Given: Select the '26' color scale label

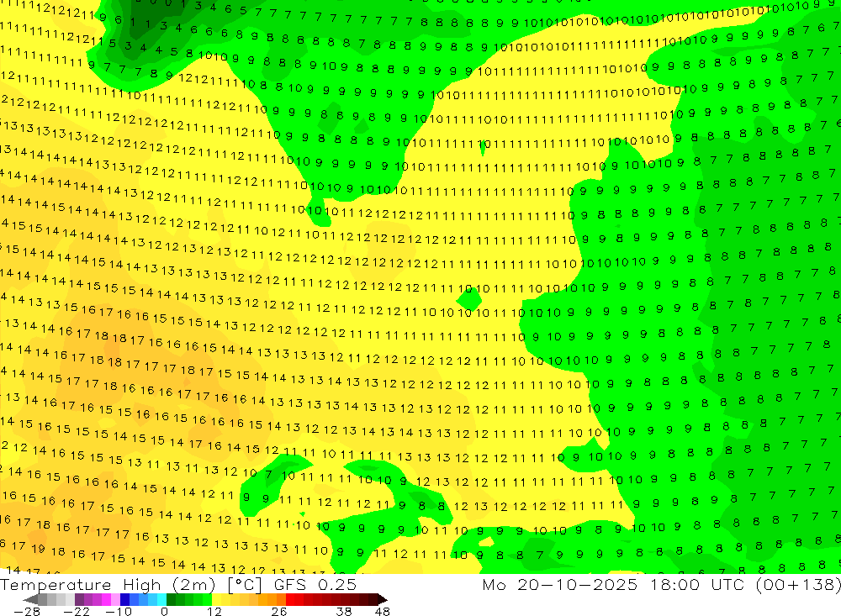Looking at the screenshot, I should 279,612.
